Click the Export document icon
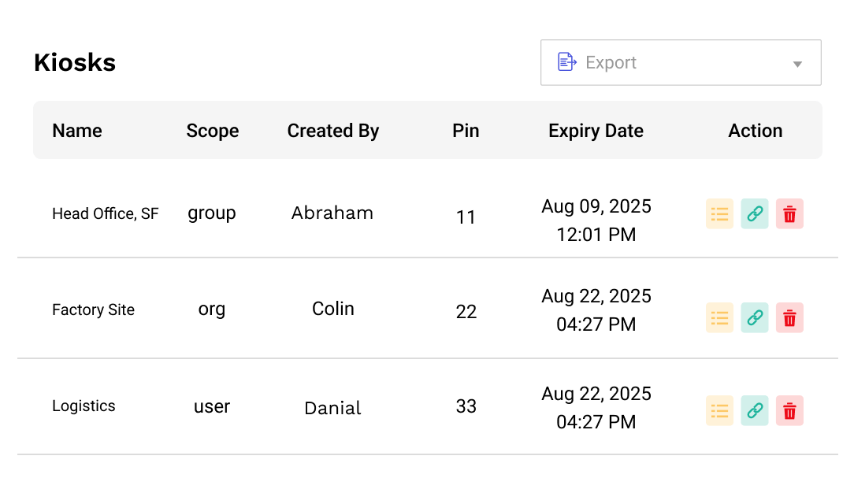Image resolution: width=854 pixels, height=504 pixels. 567,62
